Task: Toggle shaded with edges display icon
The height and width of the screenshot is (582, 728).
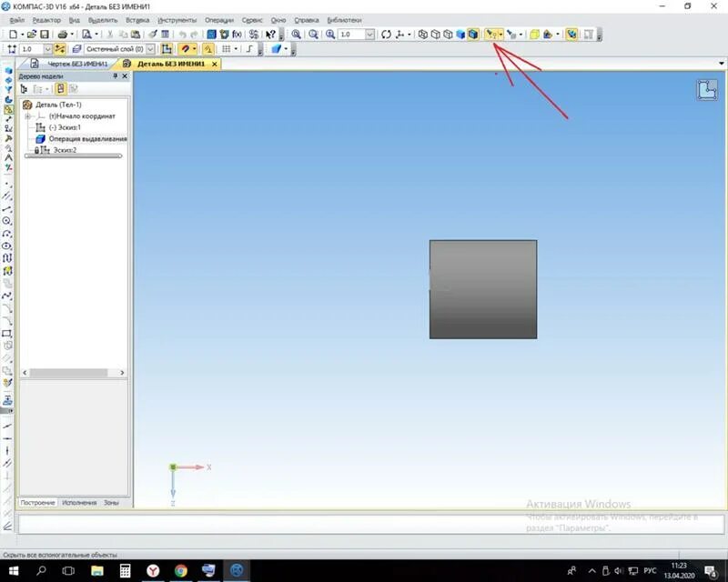Action: pyautogui.click(x=473, y=35)
